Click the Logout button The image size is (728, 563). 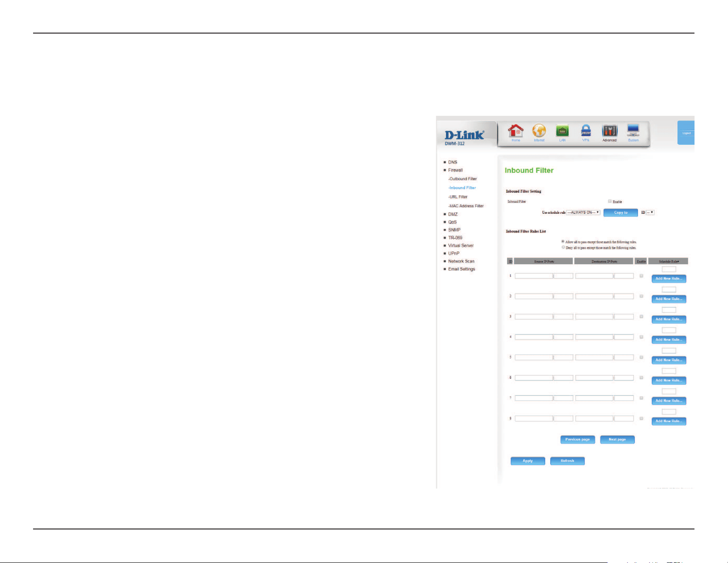click(x=686, y=133)
